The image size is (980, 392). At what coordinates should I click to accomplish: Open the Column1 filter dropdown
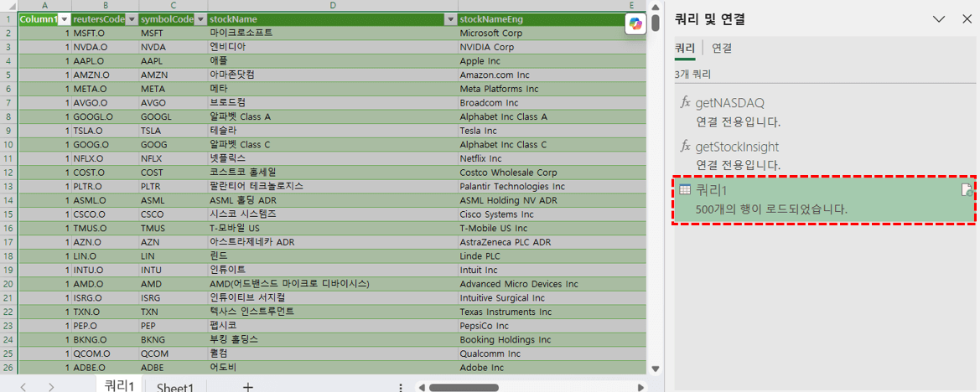click(63, 19)
